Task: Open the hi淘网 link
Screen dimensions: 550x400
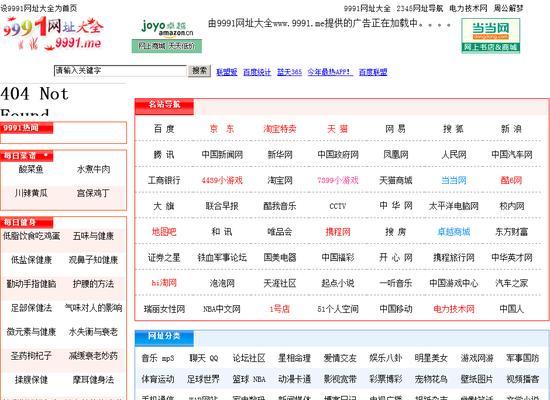Action: [164, 283]
